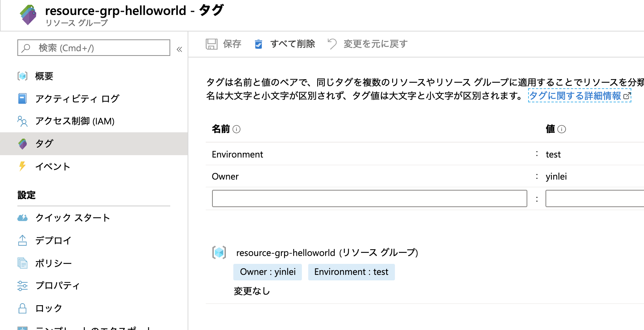The height and width of the screenshot is (330, 644).
Task: Click the resource group cube icon
Action: click(219, 252)
